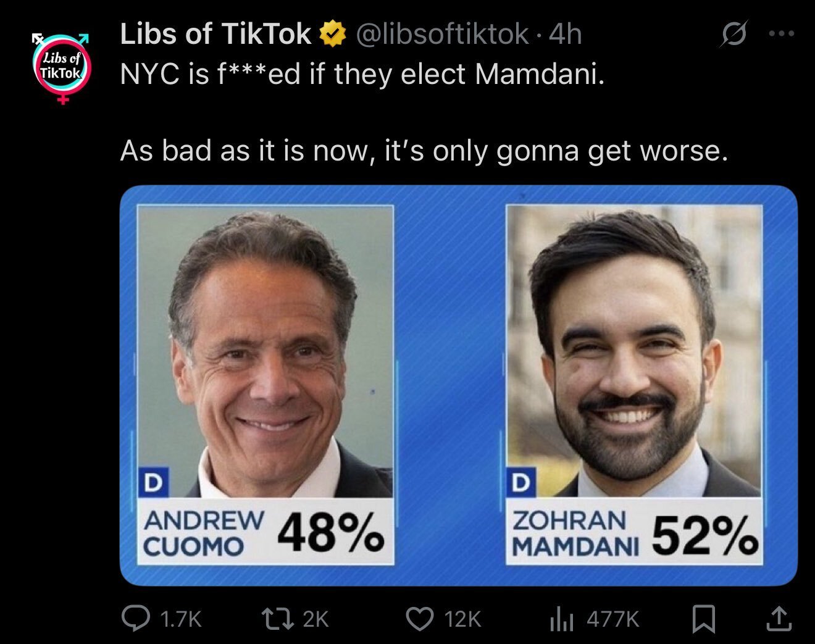
Task: Open Zohran Mamdani photo in image
Action: point(634,351)
